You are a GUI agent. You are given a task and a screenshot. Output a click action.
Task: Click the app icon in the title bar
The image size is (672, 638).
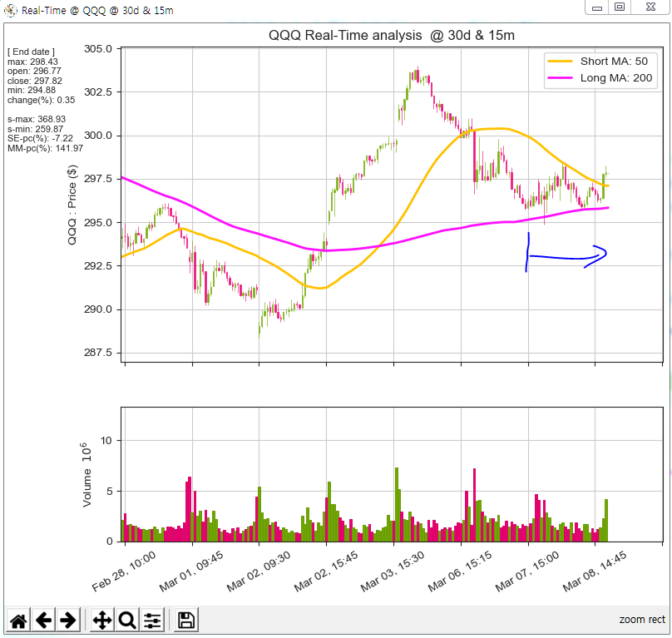coord(10,10)
